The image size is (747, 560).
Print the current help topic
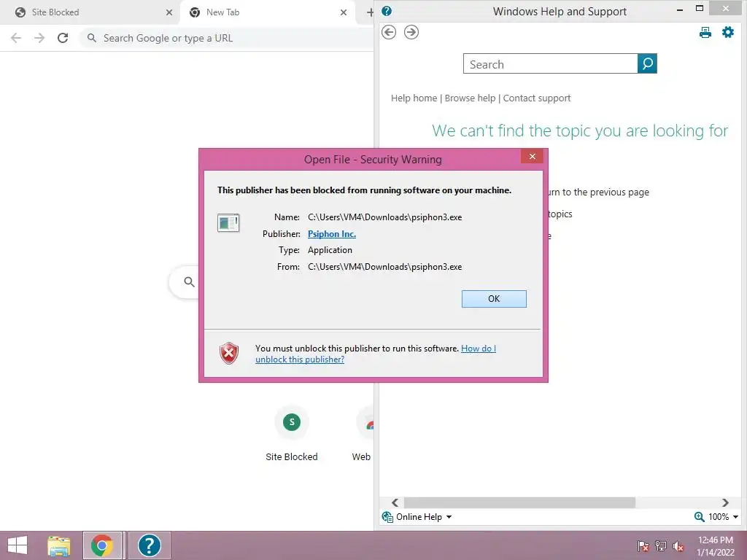coord(705,32)
